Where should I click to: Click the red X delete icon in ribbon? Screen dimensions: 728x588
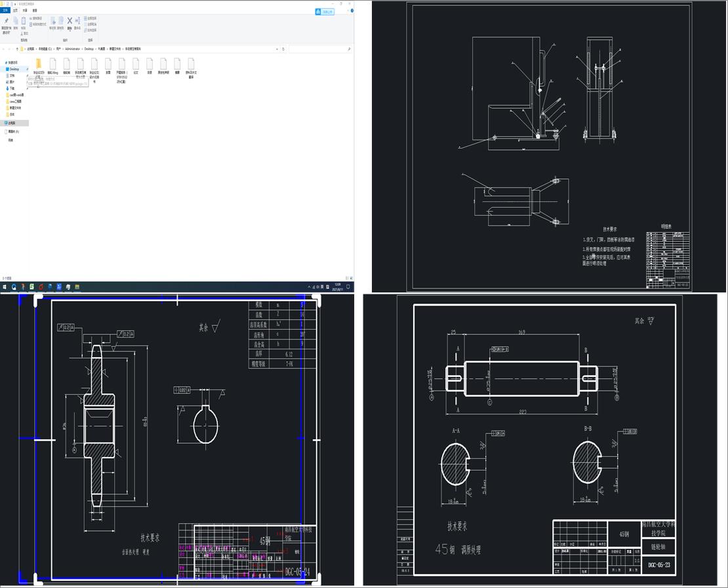pos(70,21)
